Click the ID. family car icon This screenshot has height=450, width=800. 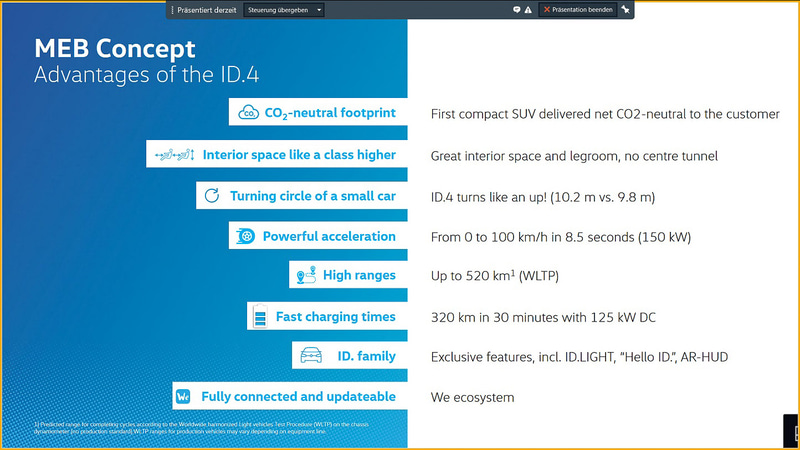[x=311, y=355]
